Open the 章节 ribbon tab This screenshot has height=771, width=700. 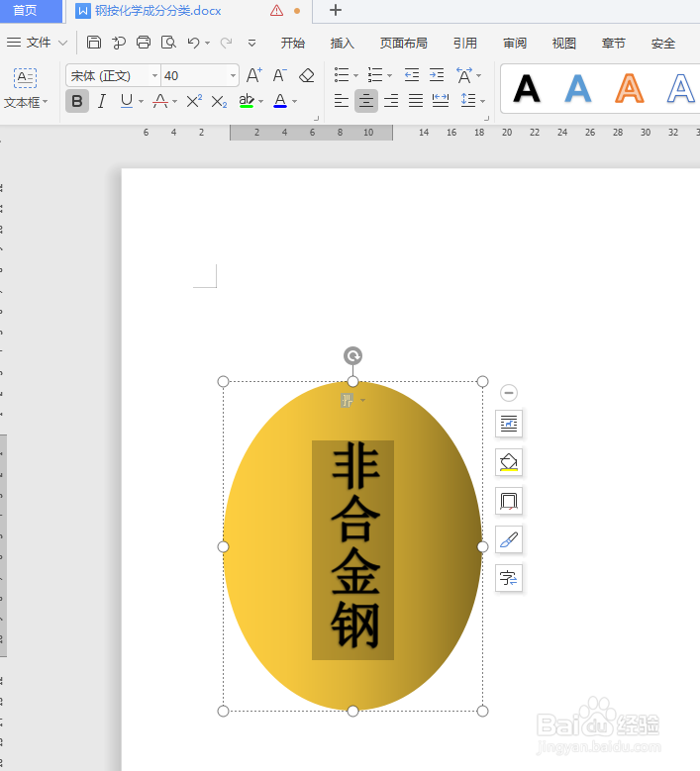coord(614,44)
